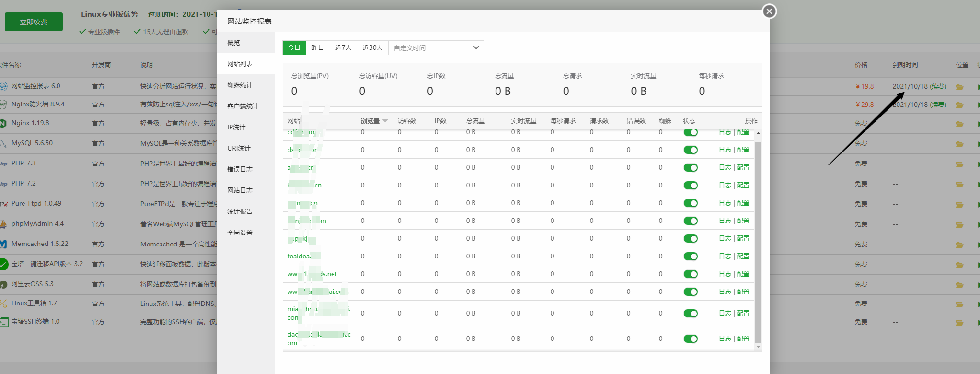Toggle monitoring status for the dac...om site
Image resolution: width=980 pixels, height=374 pixels.
tap(691, 339)
